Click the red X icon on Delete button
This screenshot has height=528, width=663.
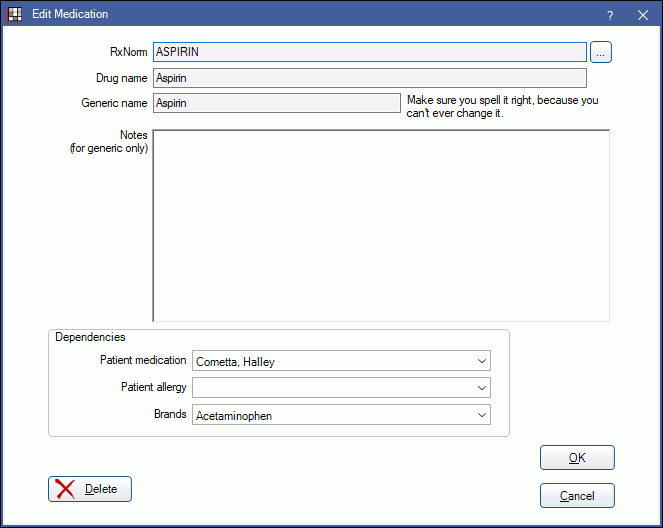click(x=65, y=489)
